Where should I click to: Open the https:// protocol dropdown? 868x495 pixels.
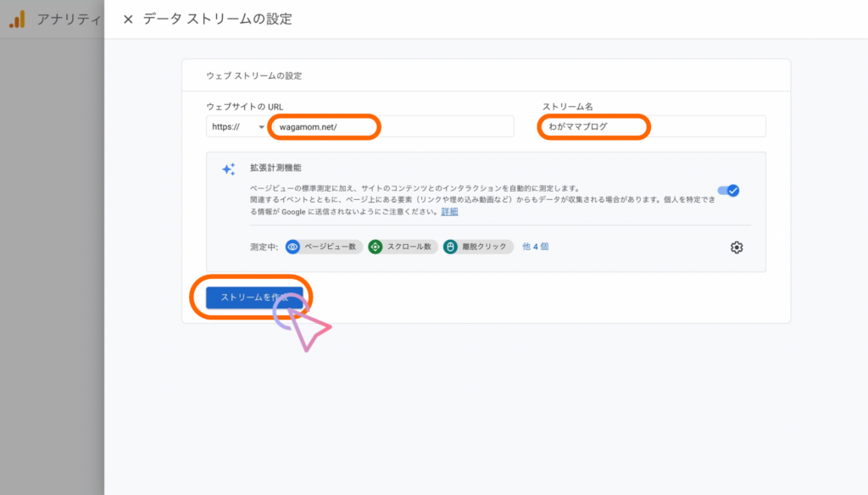pyautogui.click(x=237, y=127)
